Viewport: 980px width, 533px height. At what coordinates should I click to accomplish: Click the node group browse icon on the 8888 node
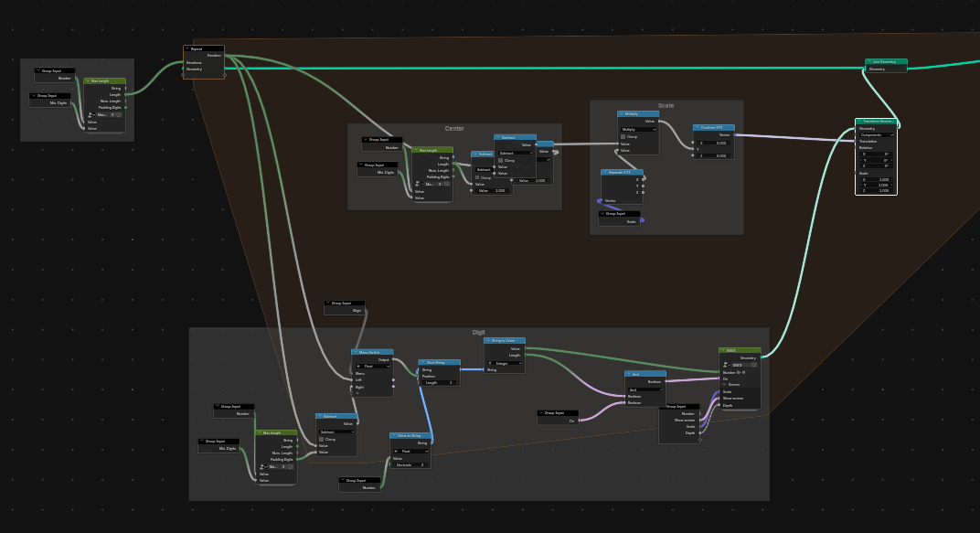726,365
